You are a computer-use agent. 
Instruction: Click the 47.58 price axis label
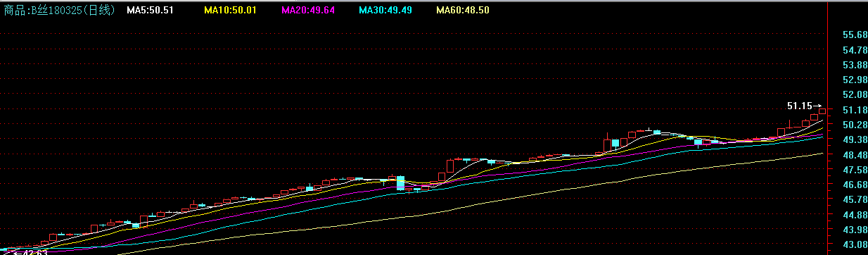point(854,170)
